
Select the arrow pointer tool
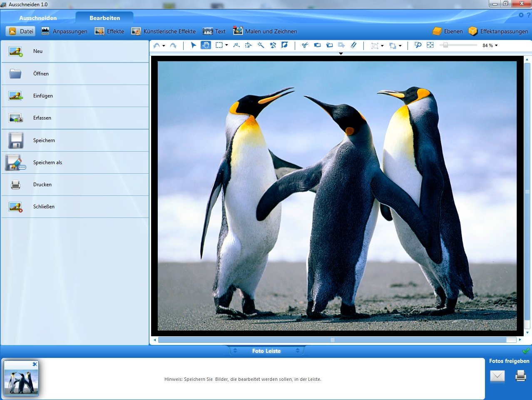tap(193, 45)
